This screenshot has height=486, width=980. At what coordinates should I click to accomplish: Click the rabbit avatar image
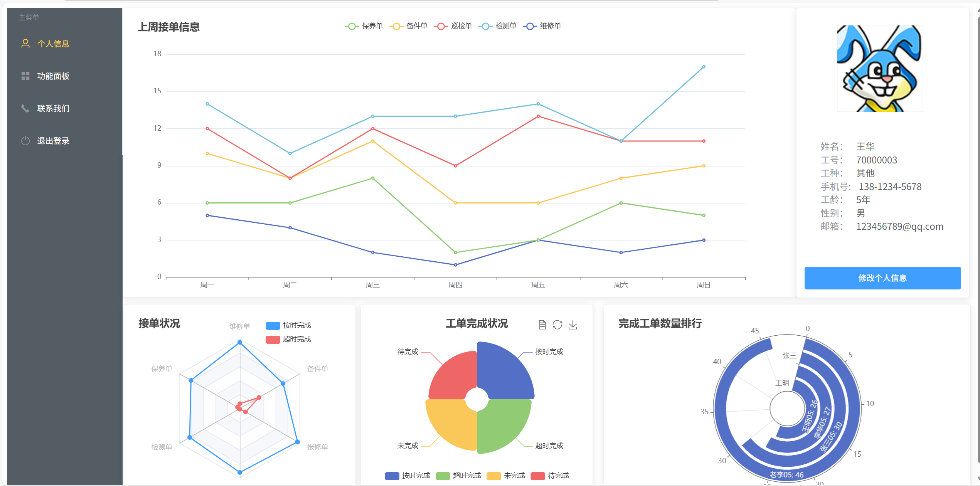[880, 69]
